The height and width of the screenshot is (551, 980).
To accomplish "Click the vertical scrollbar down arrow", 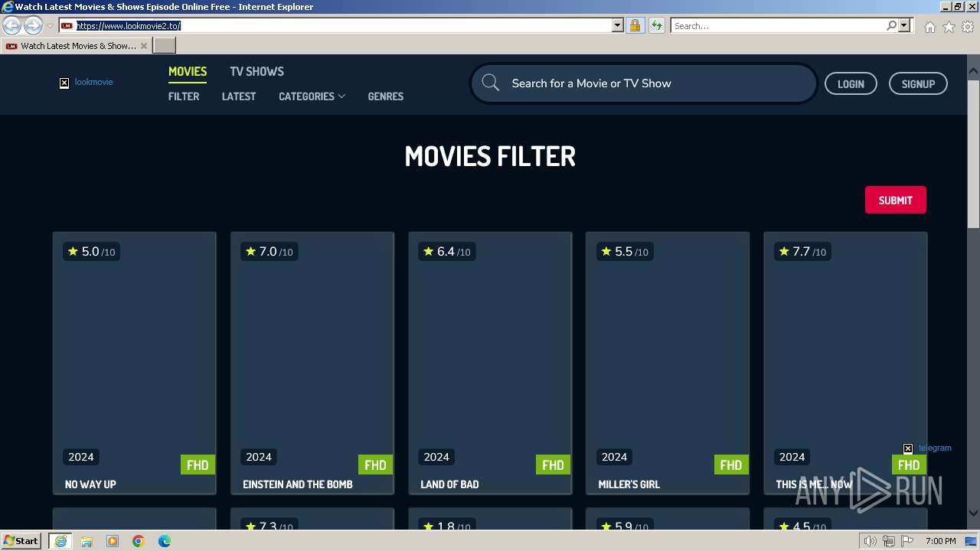I will click(973, 513).
